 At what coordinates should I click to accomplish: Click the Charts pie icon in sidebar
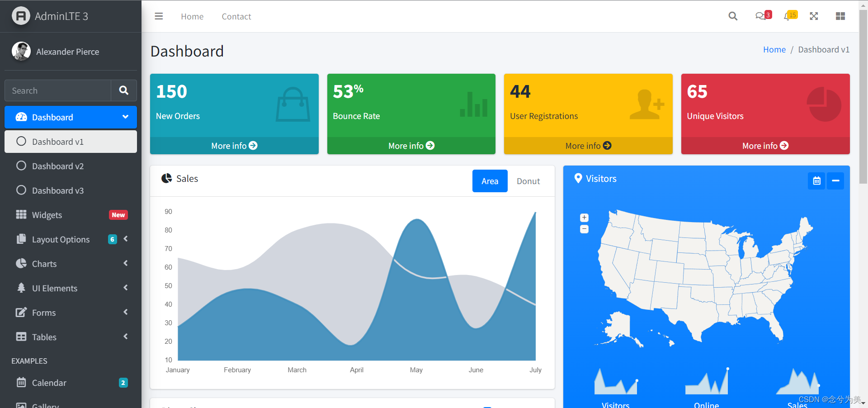tap(21, 263)
